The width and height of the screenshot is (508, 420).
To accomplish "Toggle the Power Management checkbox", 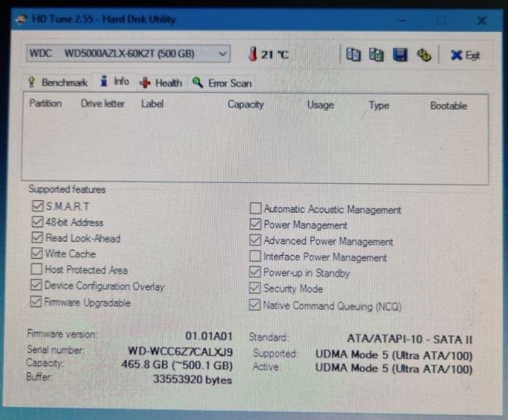I will click(x=255, y=224).
